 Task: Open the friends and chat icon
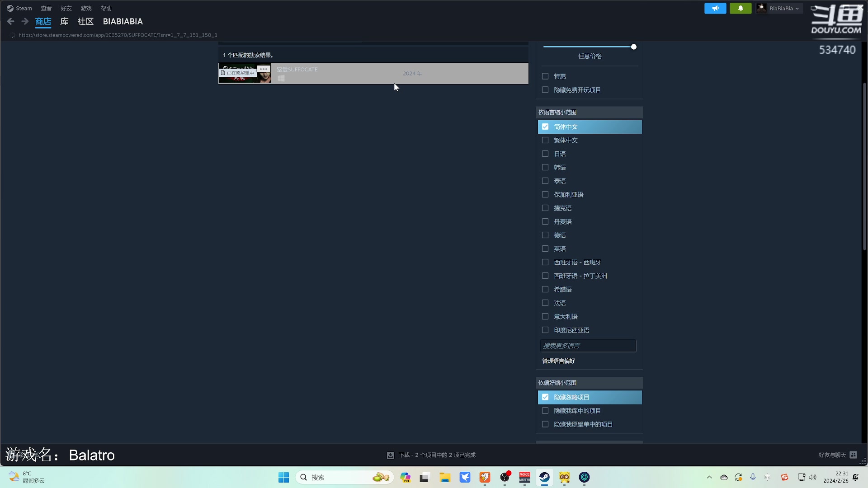pos(854,455)
